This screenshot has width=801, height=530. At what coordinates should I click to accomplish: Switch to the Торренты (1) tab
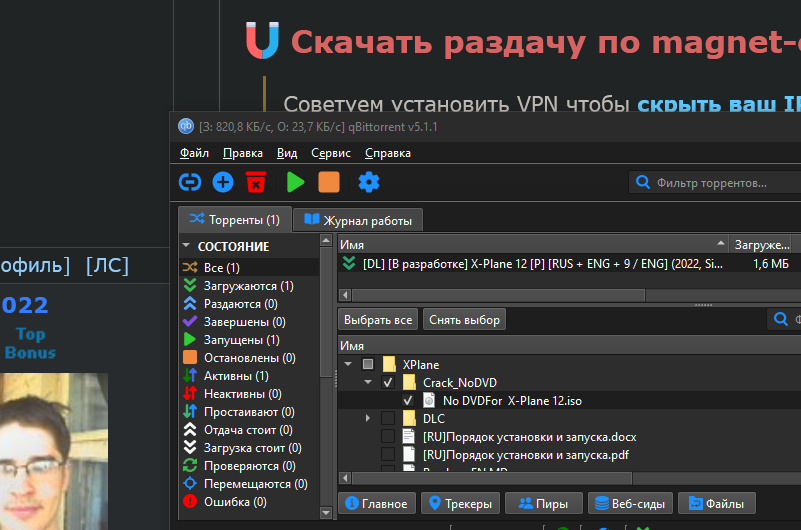(x=235, y=220)
